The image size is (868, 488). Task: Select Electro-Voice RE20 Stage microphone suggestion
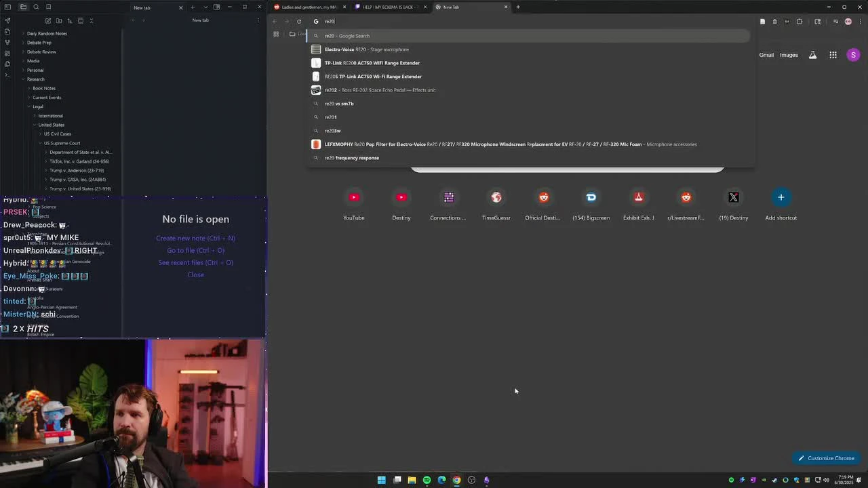[529, 49]
